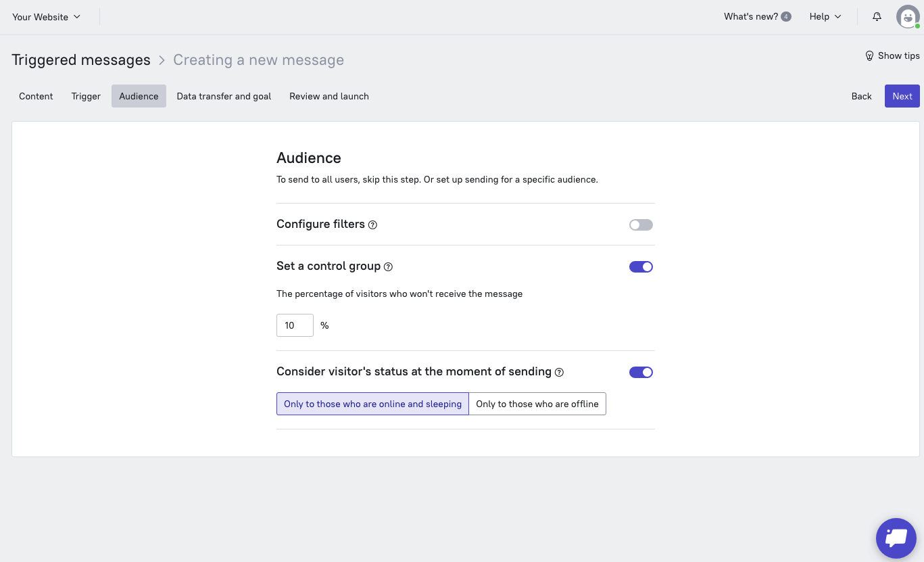Switch to the Content tab
The height and width of the screenshot is (562, 924).
(x=36, y=96)
